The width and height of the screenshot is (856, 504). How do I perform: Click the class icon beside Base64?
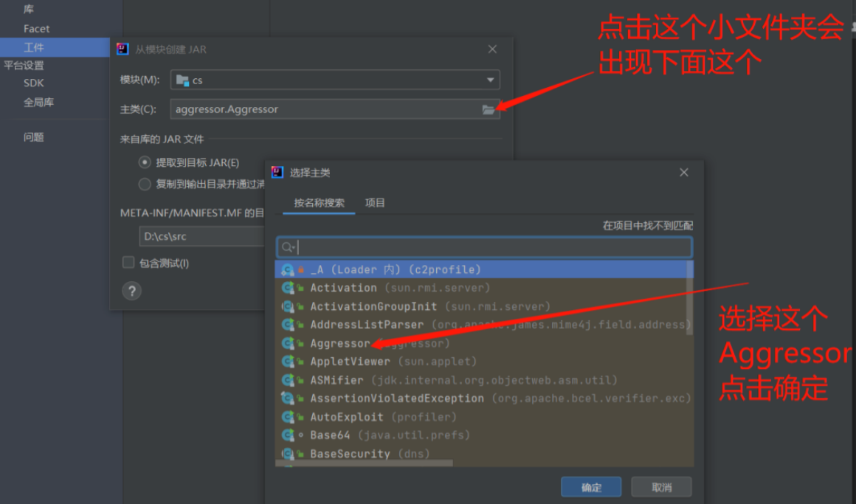(x=289, y=435)
